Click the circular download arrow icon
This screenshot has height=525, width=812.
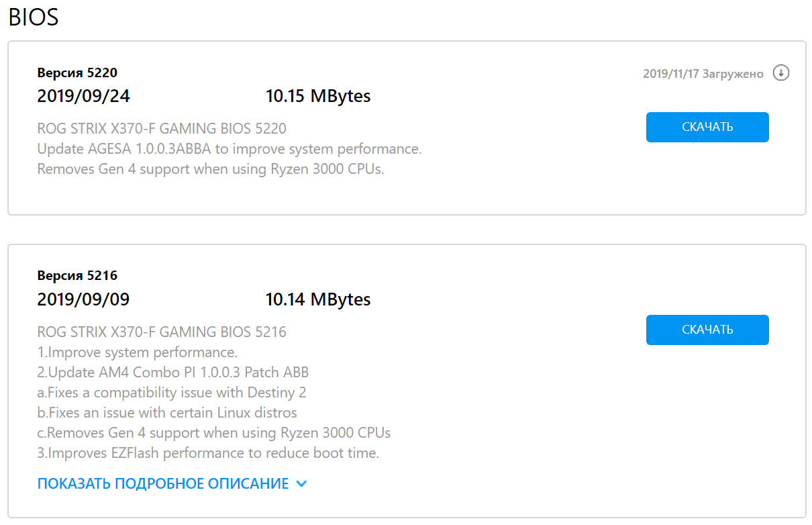tap(780, 73)
